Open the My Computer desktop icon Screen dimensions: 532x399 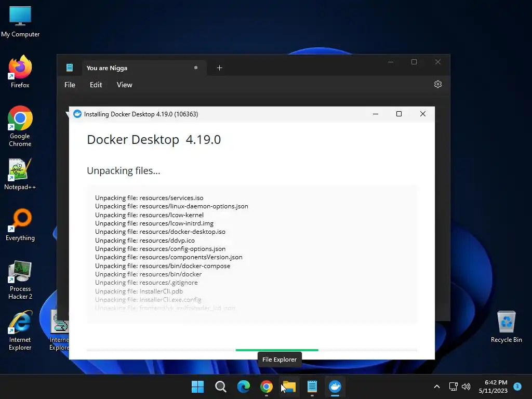coord(20,22)
